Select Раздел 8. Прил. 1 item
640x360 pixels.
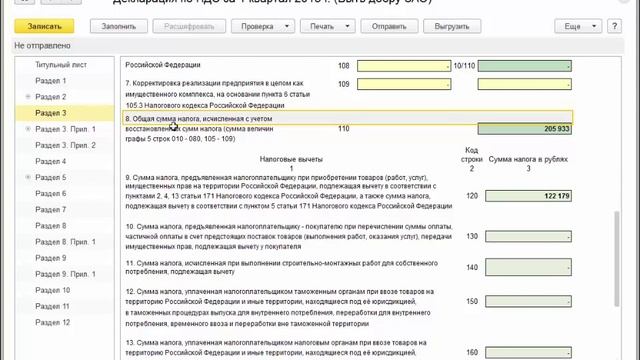(65, 242)
